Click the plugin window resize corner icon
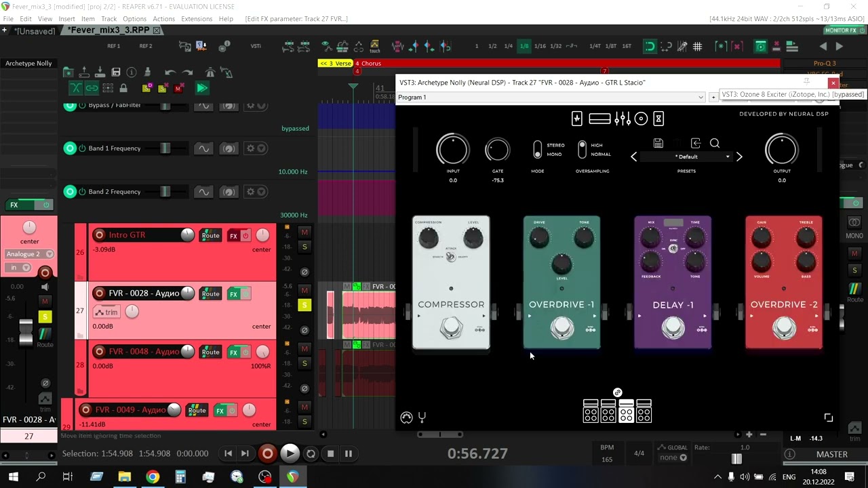This screenshot has width=868, height=488. point(828,418)
